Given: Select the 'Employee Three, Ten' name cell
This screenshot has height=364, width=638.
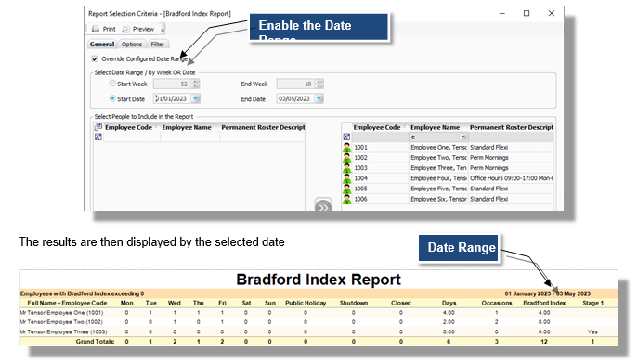Looking at the screenshot, I should 438,168.
